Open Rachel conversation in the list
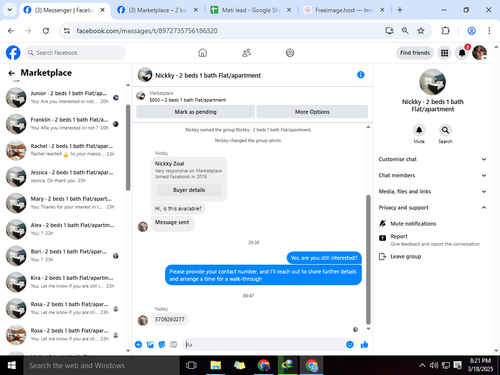This screenshot has width=500, height=375. [63, 150]
